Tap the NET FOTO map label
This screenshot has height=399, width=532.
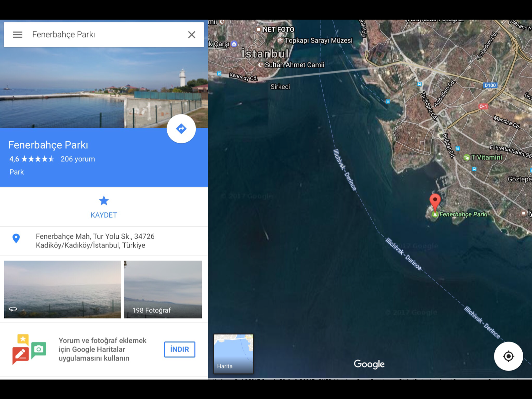278,30
